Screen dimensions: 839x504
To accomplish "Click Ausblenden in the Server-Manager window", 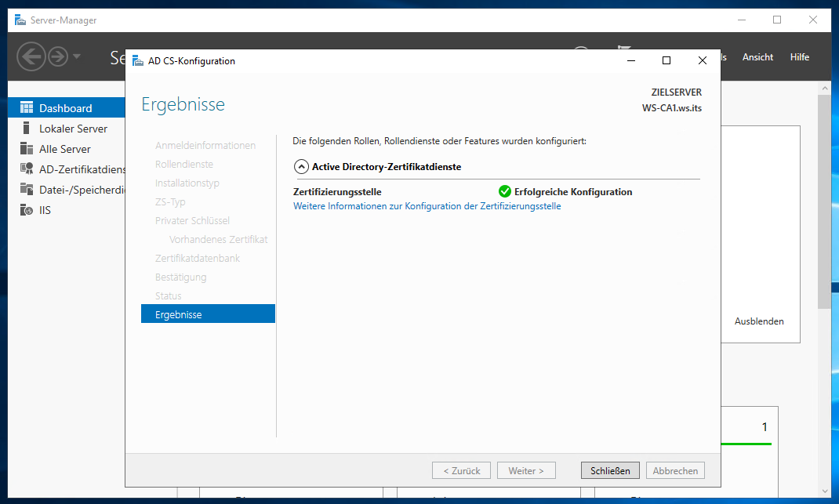I will click(x=759, y=321).
